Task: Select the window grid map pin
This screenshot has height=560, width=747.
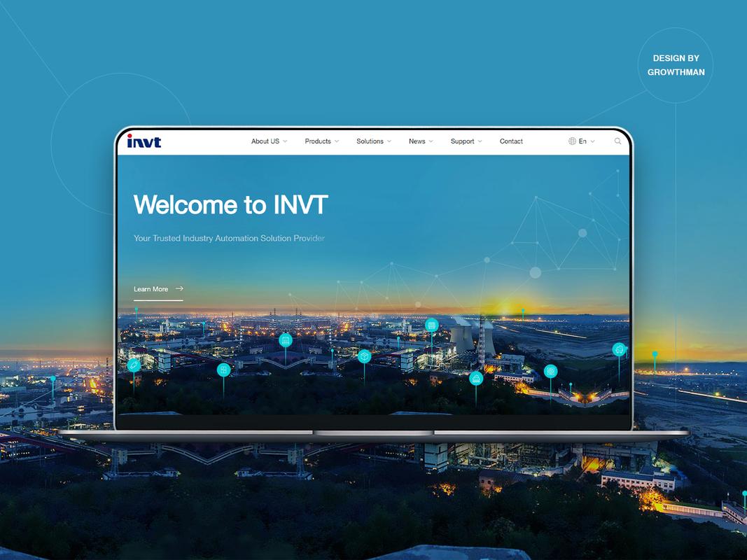Action: [223, 370]
